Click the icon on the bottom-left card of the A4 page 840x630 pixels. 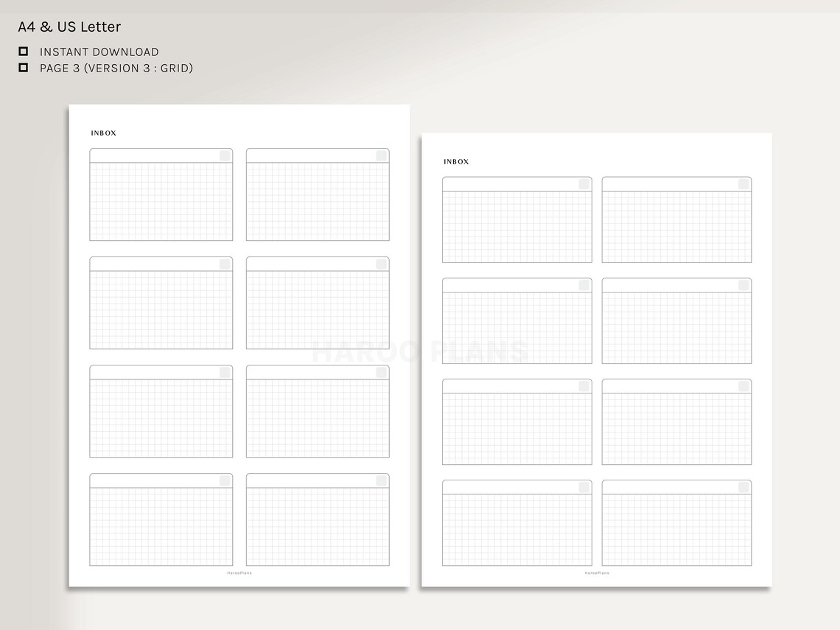(224, 480)
